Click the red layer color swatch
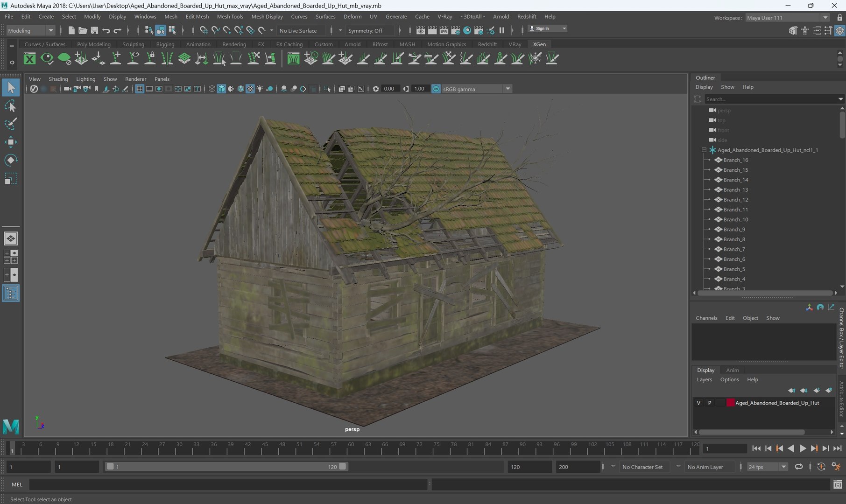This screenshot has width=846, height=504. pos(730,403)
